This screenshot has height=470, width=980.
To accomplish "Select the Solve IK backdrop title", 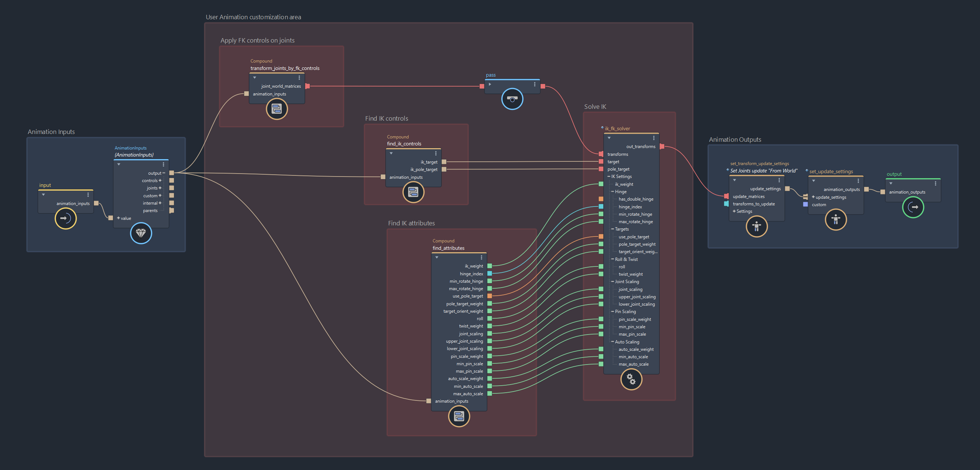I will [x=595, y=107].
